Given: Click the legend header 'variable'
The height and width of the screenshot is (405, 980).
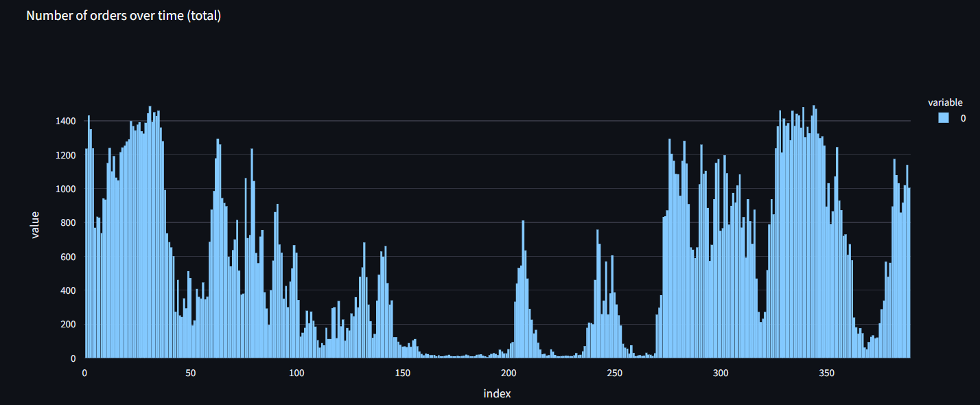Looking at the screenshot, I should point(946,102).
